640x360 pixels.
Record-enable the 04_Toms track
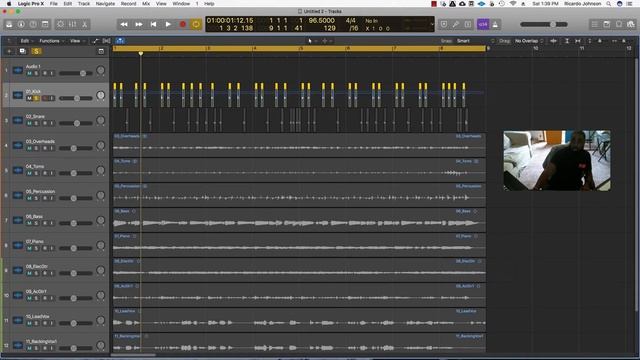click(44, 173)
